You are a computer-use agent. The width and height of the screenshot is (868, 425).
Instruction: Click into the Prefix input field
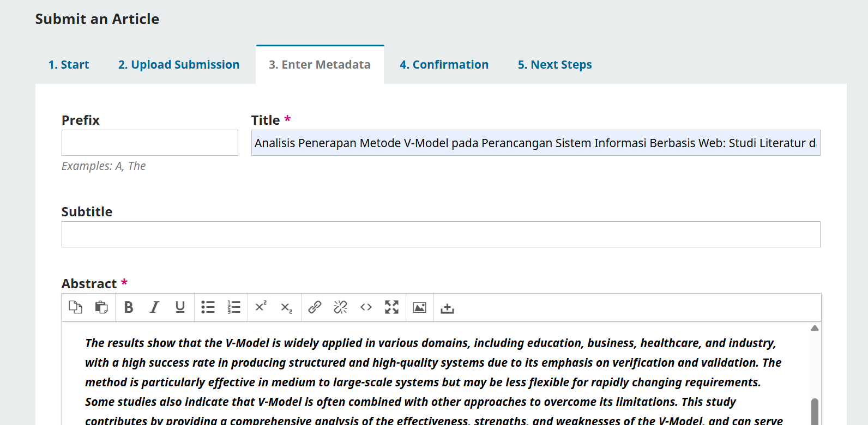click(150, 143)
